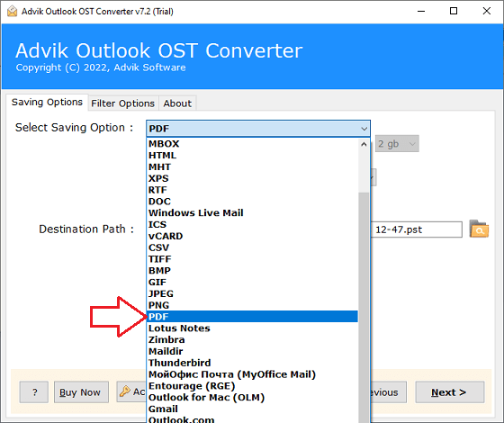Viewport: 504px width, 423px height.
Task: Open the About tab
Action: (177, 103)
